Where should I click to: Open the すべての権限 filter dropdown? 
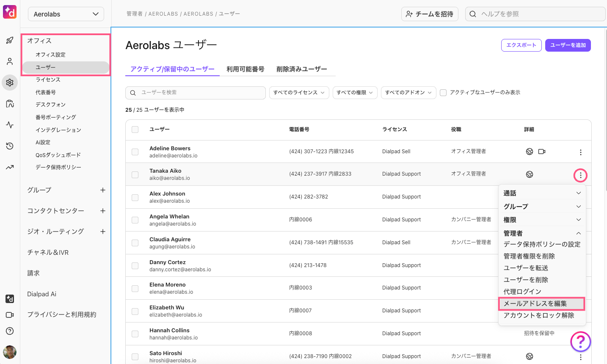point(355,93)
